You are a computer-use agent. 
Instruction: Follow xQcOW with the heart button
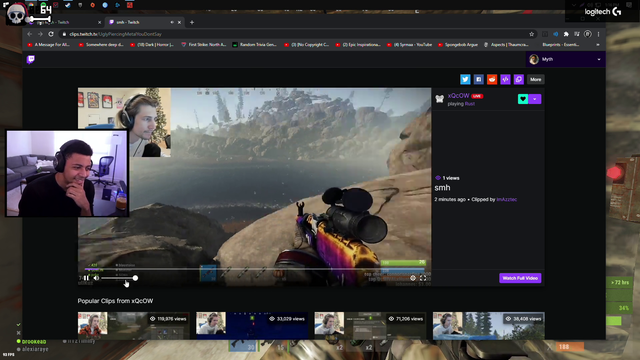(x=523, y=99)
